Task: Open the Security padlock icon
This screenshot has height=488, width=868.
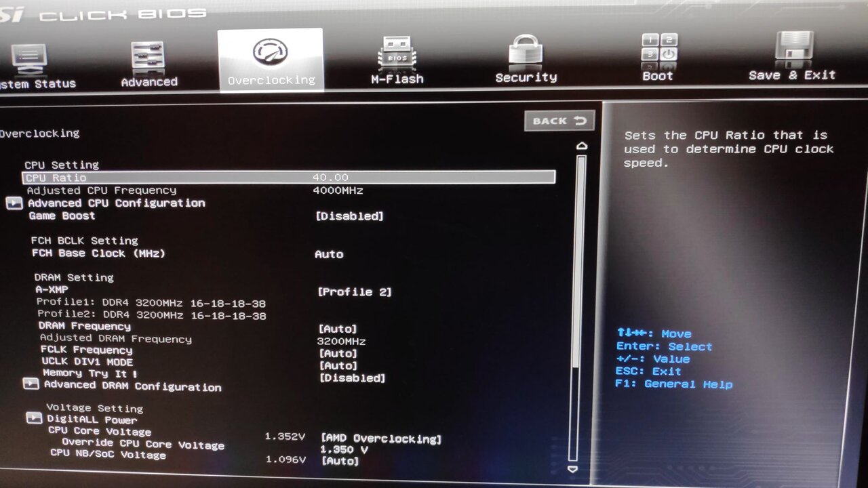Action: coord(526,51)
